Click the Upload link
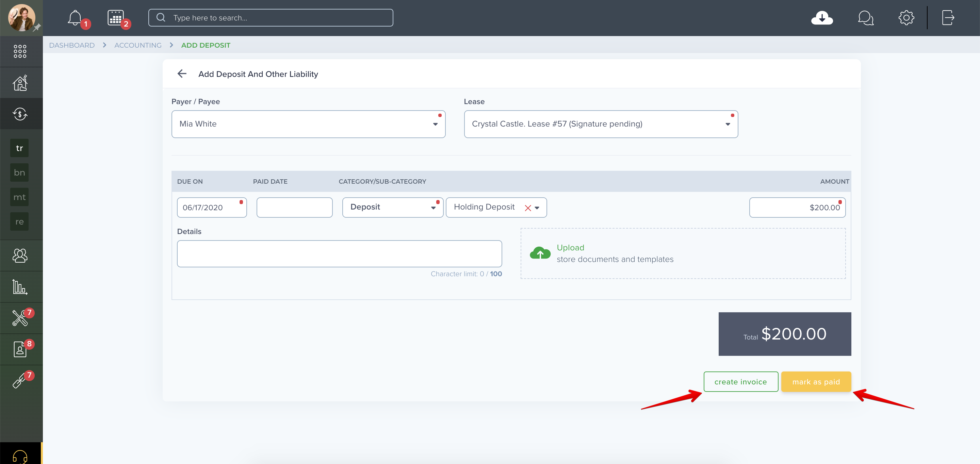This screenshot has height=464, width=980. click(x=570, y=248)
